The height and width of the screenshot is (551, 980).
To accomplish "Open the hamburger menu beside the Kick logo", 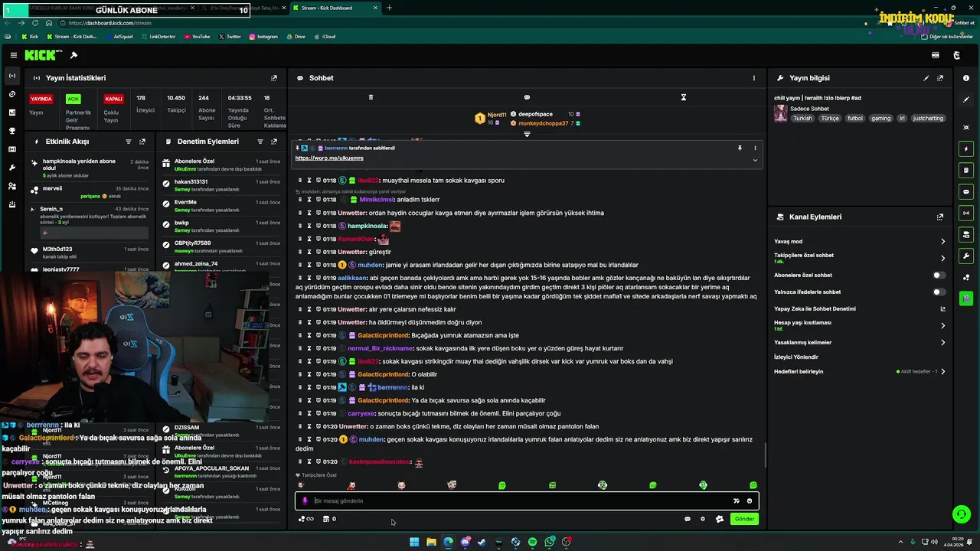I will click(14, 55).
